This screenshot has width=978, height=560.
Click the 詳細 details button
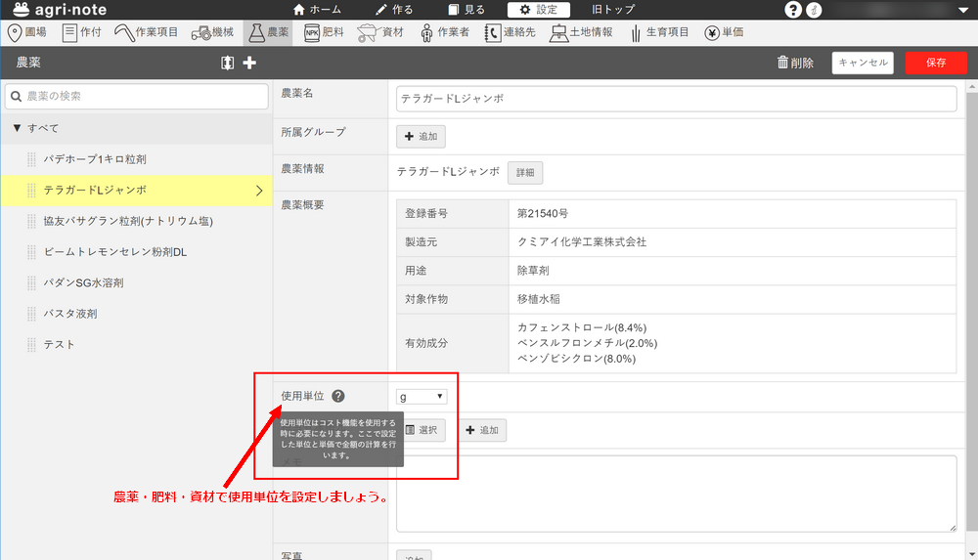525,173
